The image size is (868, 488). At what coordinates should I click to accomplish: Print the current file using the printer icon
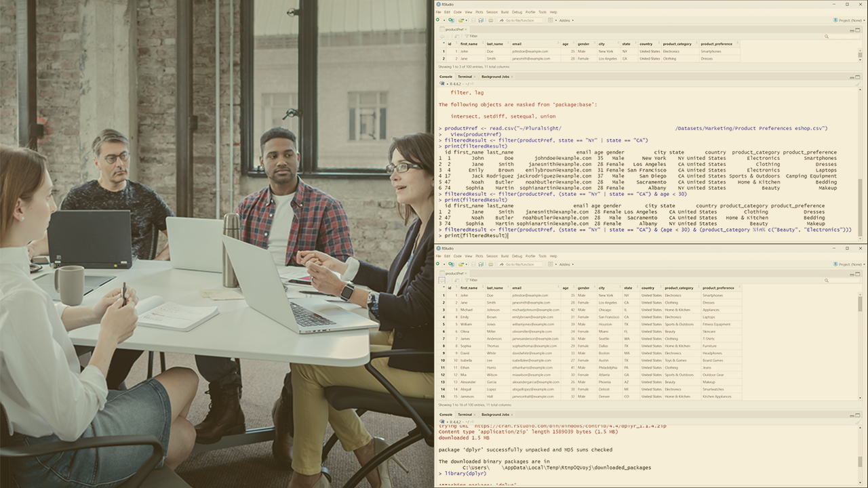[x=490, y=20]
